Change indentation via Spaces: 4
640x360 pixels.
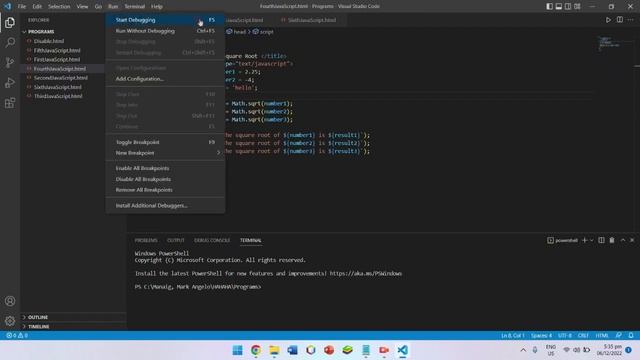[541, 335]
